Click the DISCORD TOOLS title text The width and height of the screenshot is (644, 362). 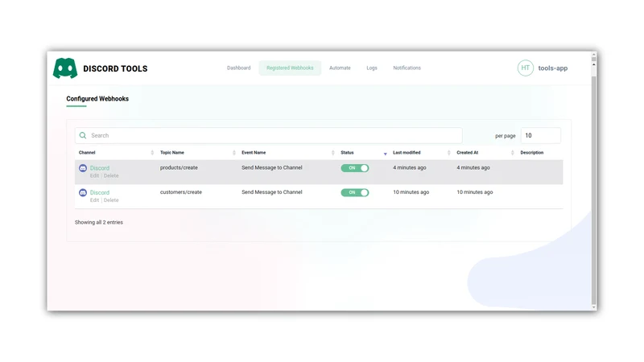pos(115,68)
